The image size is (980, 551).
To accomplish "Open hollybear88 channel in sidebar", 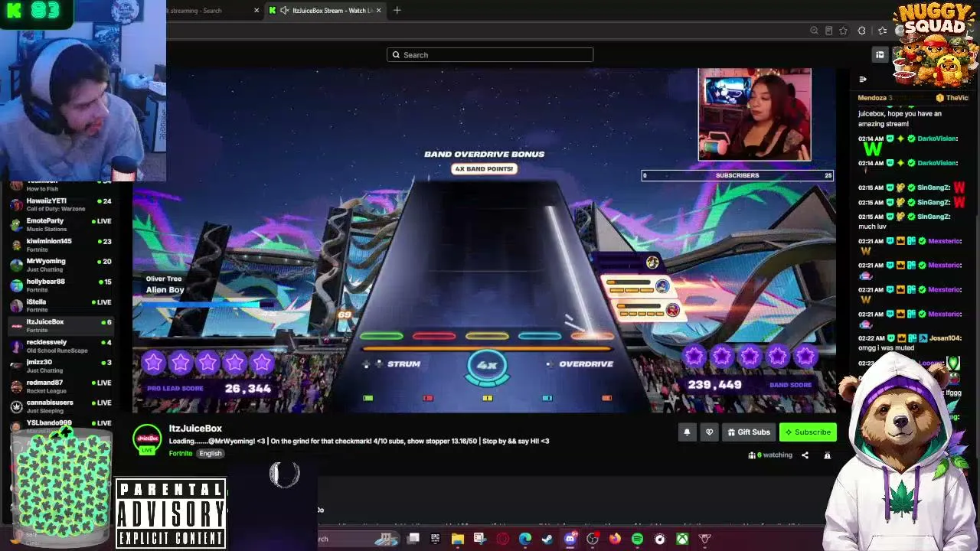I will (61, 285).
